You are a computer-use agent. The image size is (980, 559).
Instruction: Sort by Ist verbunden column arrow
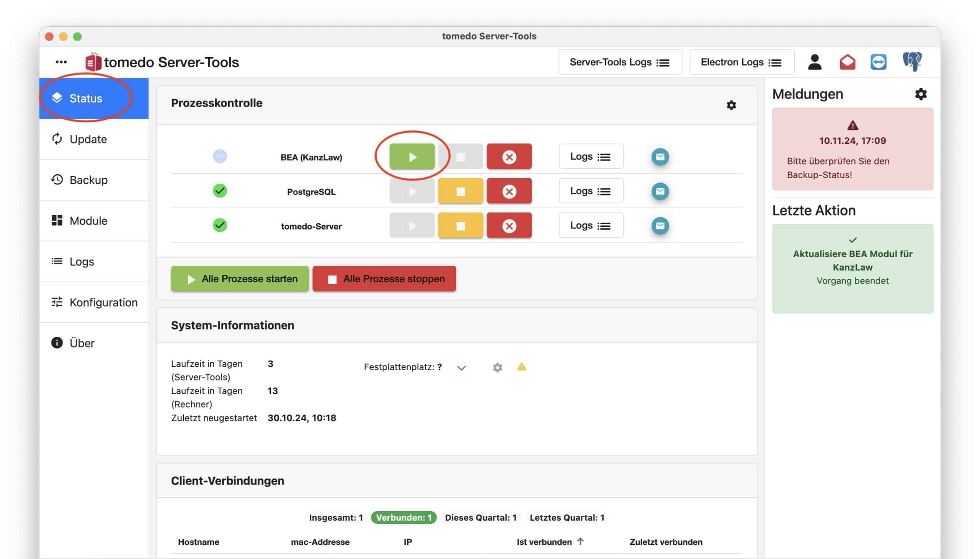(x=580, y=541)
